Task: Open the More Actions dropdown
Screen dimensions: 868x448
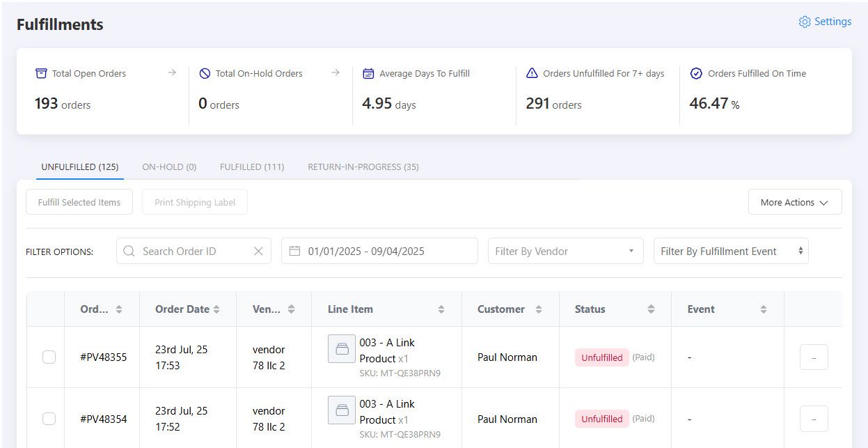Action: [794, 202]
